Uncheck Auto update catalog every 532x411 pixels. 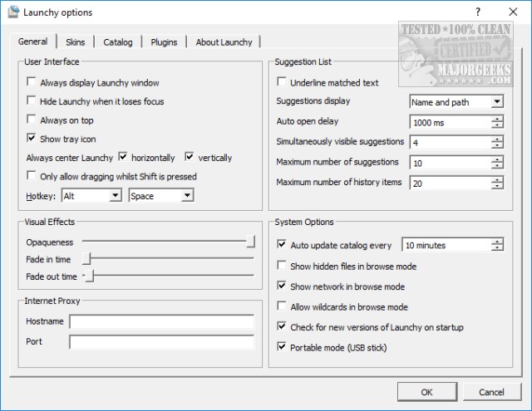point(281,244)
